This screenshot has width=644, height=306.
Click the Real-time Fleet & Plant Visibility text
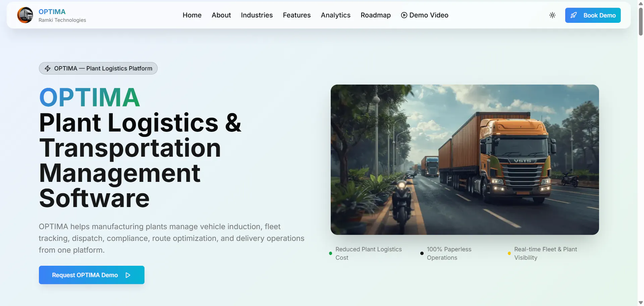(546, 253)
